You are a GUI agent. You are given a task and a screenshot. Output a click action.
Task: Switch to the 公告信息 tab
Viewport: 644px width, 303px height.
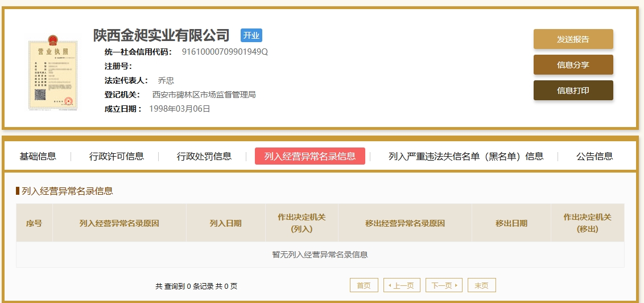tap(595, 156)
